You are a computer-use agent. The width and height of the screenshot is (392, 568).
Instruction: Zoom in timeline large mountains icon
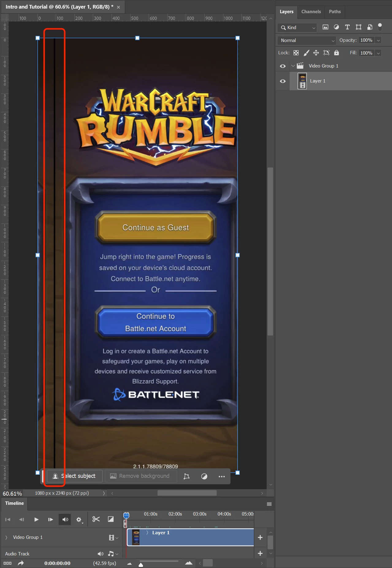tap(189, 563)
